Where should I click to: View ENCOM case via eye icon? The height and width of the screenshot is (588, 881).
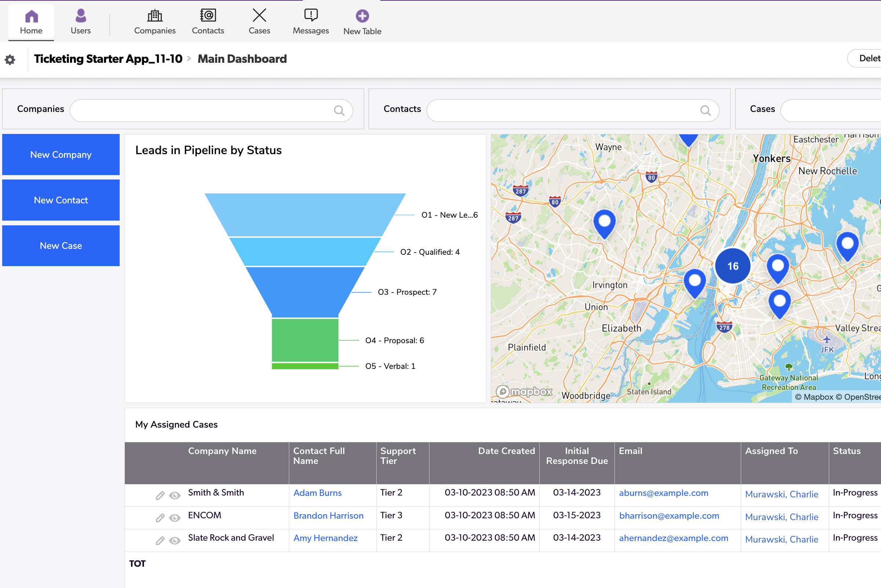pyautogui.click(x=175, y=518)
